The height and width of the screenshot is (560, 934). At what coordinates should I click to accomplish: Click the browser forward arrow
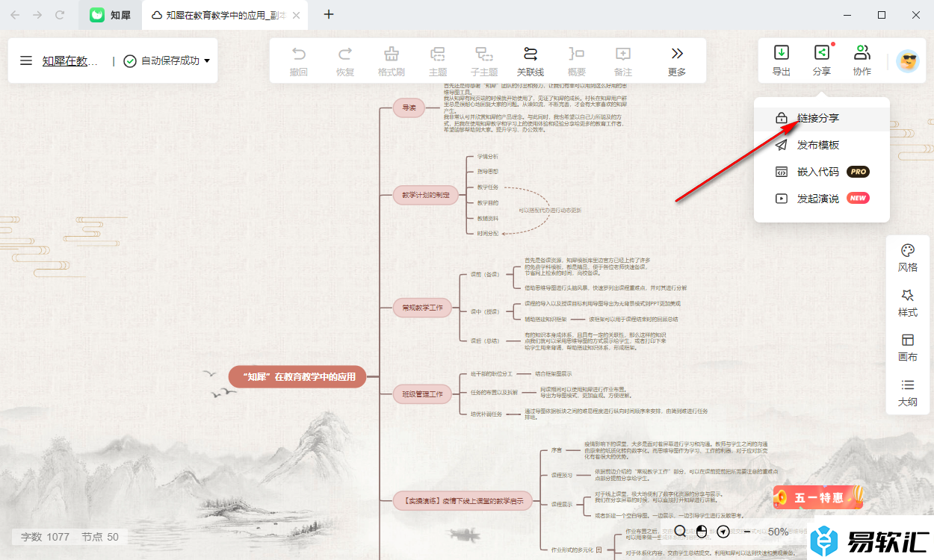point(37,15)
